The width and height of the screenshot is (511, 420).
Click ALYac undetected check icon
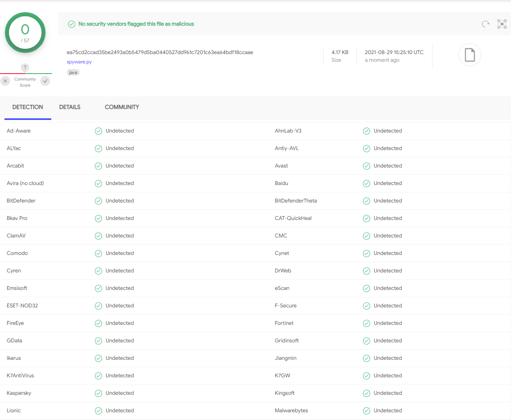click(x=98, y=148)
